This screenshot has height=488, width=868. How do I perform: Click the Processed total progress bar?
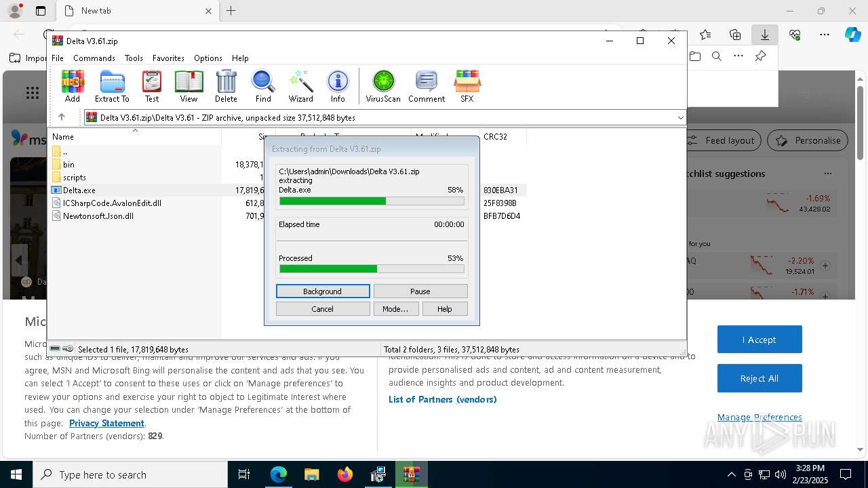tap(372, 269)
